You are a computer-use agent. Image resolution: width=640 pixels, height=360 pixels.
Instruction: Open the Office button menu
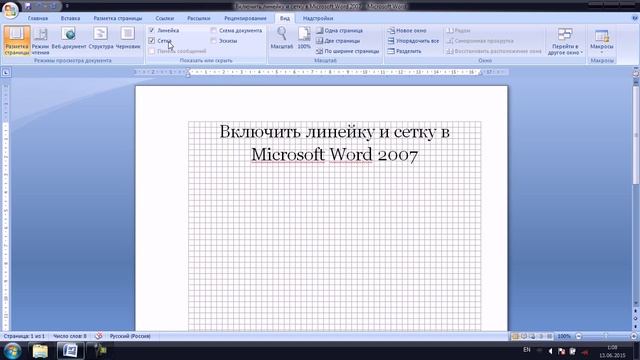point(10,10)
